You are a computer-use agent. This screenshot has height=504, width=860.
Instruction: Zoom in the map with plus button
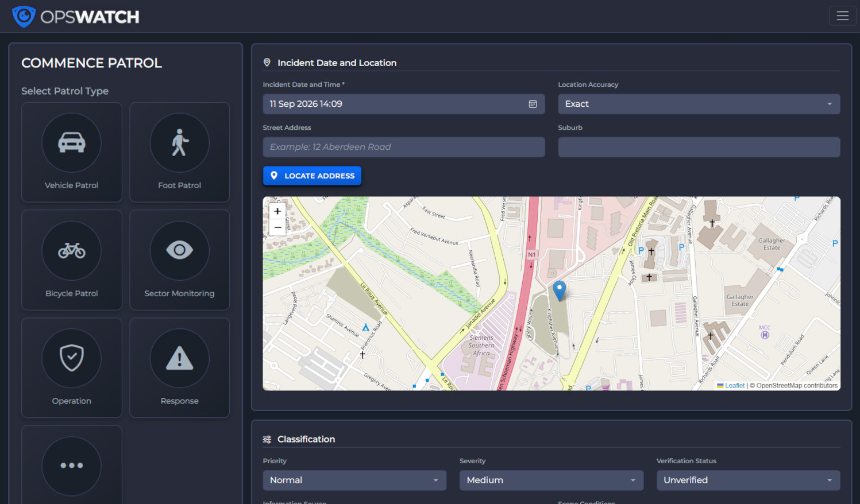tap(277, 211)
